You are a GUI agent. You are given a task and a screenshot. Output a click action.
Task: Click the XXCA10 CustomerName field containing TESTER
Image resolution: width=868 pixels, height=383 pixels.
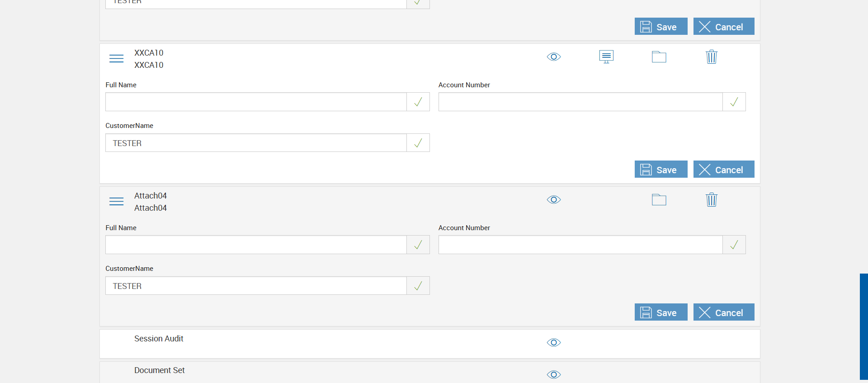[256, 143]
